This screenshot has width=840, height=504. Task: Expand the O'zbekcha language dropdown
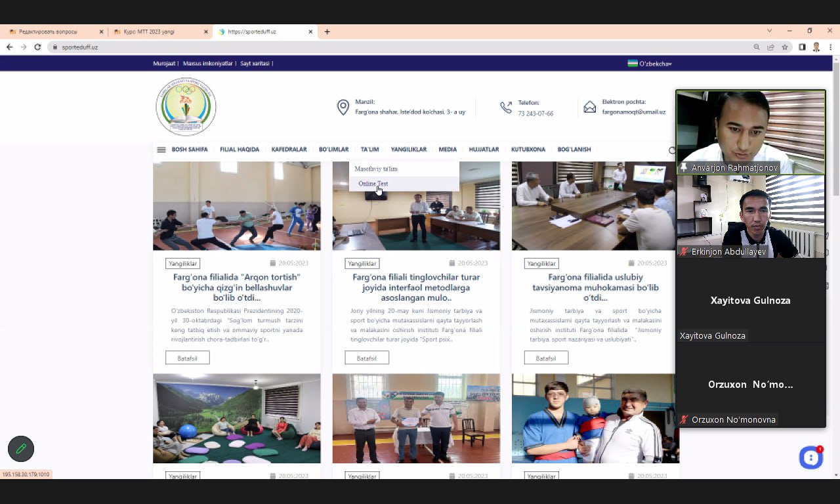[x=650, y=64]
